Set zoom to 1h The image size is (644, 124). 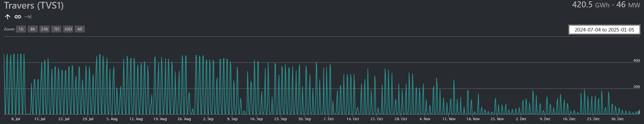(x=21, y=29)
